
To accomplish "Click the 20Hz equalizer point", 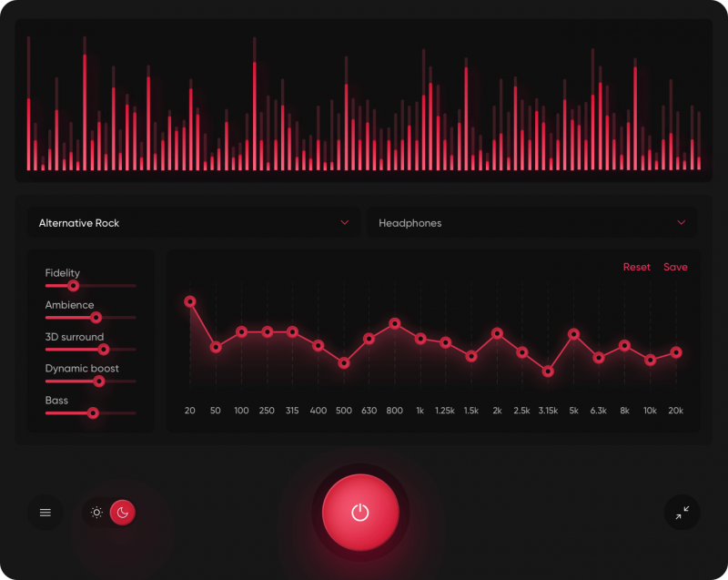I will (x=190, y=300).
